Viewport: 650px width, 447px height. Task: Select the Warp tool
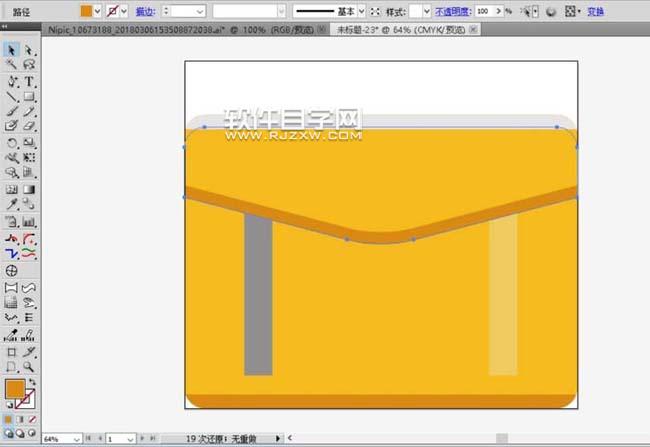(11, 158)
